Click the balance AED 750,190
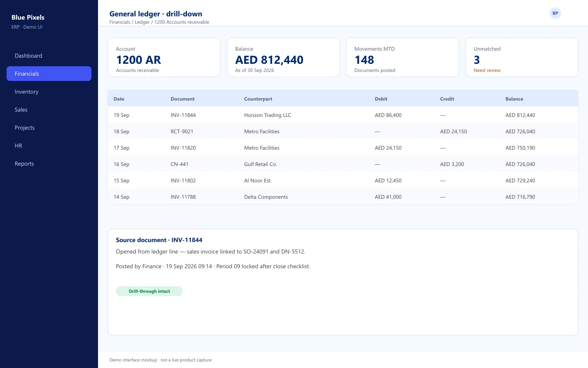This screenshot has width=588, height=368. (x=520, y=148)
